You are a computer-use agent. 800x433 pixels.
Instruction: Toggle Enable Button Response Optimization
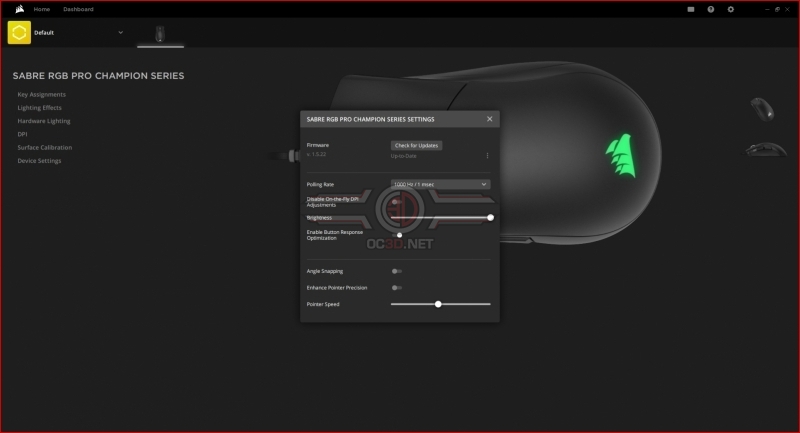[x=397, y=235]
